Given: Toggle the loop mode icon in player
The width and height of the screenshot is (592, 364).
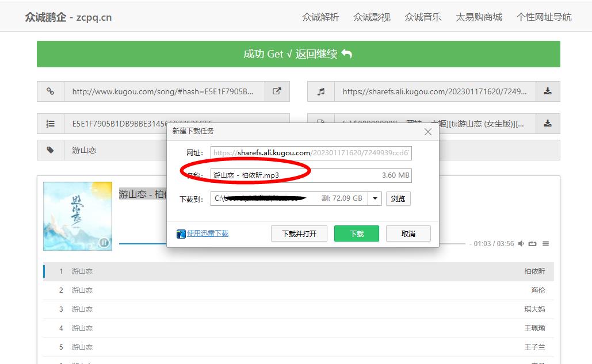Looking at the screenshot, I should coord(532,244).
